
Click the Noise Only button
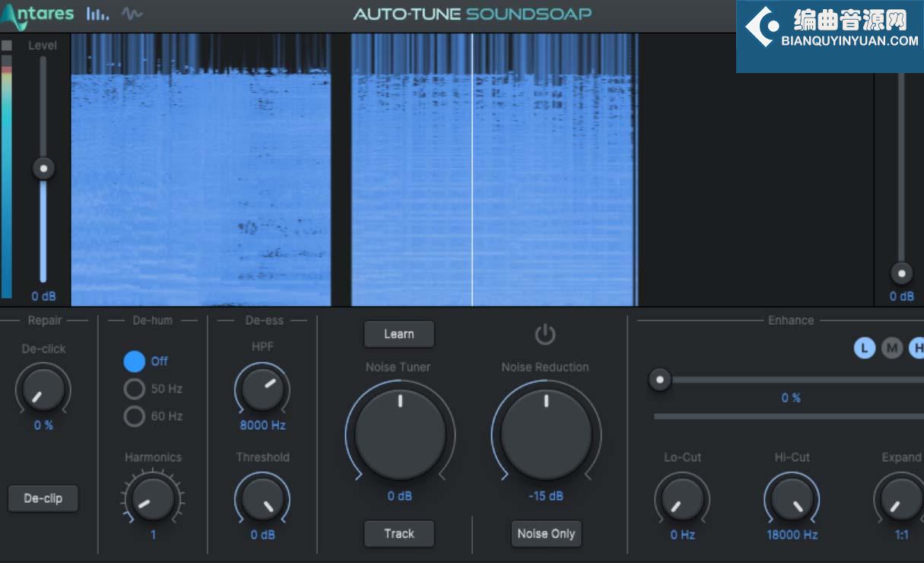point(546,533)
